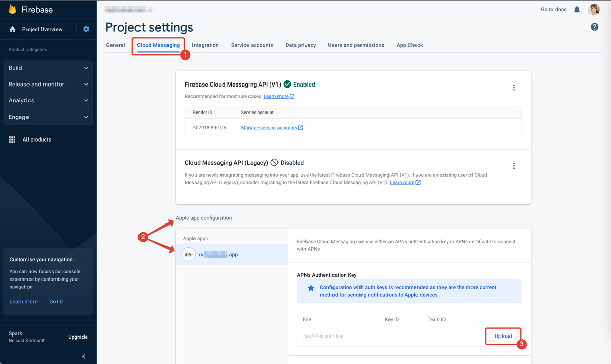Click the Apple app configuration heading
Viewport: 611px width, 364px height.
click(x=204, y=218)
